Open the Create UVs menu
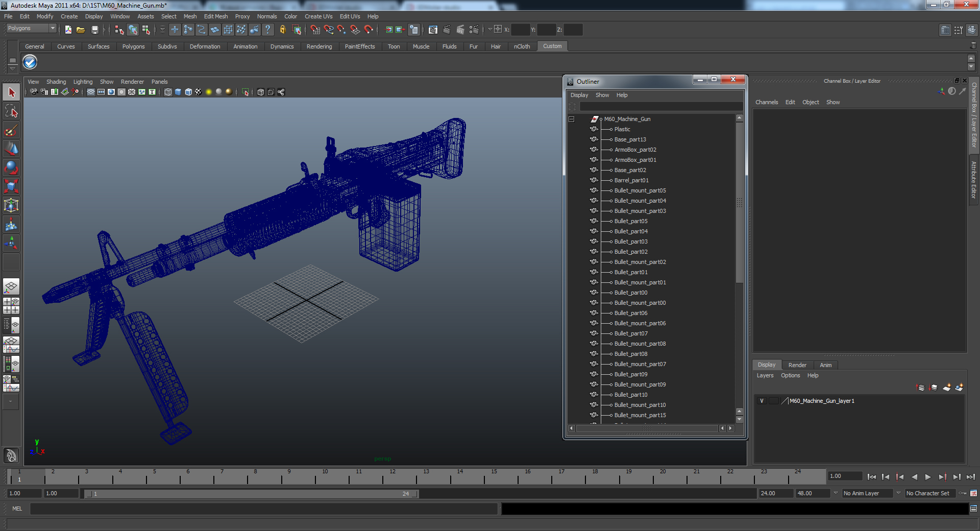 pos(318,16)
